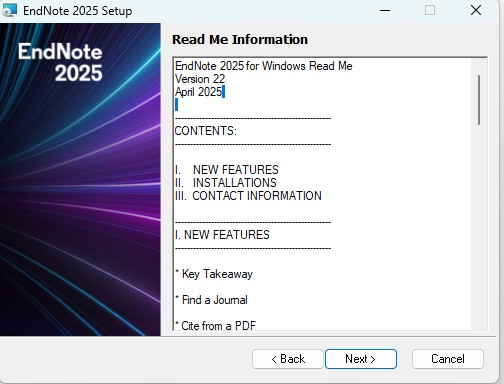The width and height of the screenshot is (504, 384).
Task: Click the 'EndNote 2025 for Windows Read Me' line
Action: 264,66
